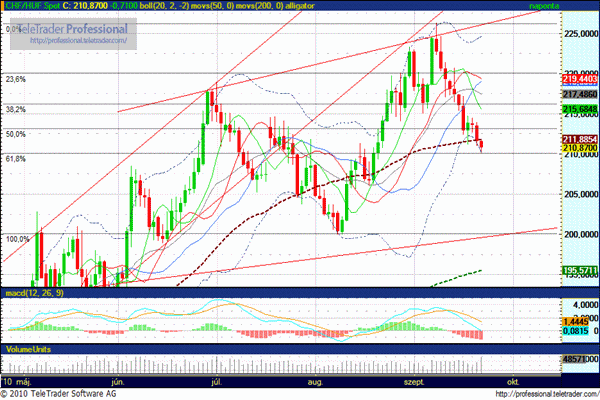The width and height of the screenshot is (600, 400).
Task: Select the 23,6% Fibonacci level label
Action: pos(16,78)
